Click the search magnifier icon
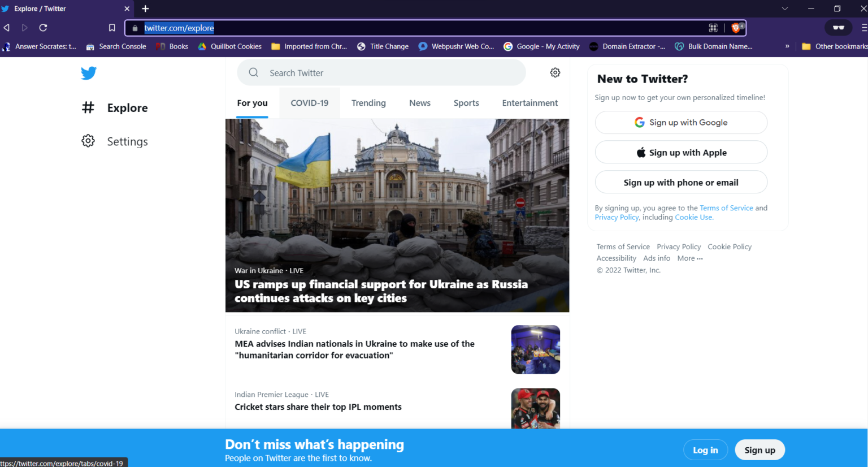Image resolution: width=868 pixels, height=467 pixels. (x=254, y=72)
